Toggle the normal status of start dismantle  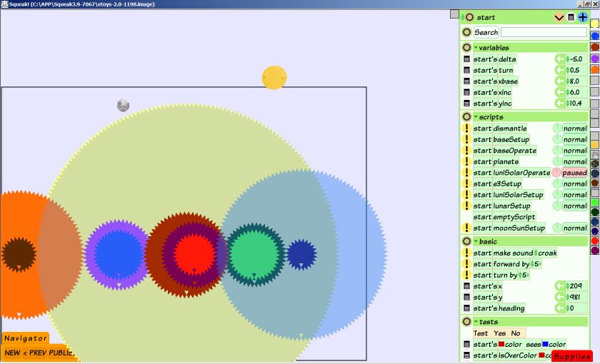(574, 128)
